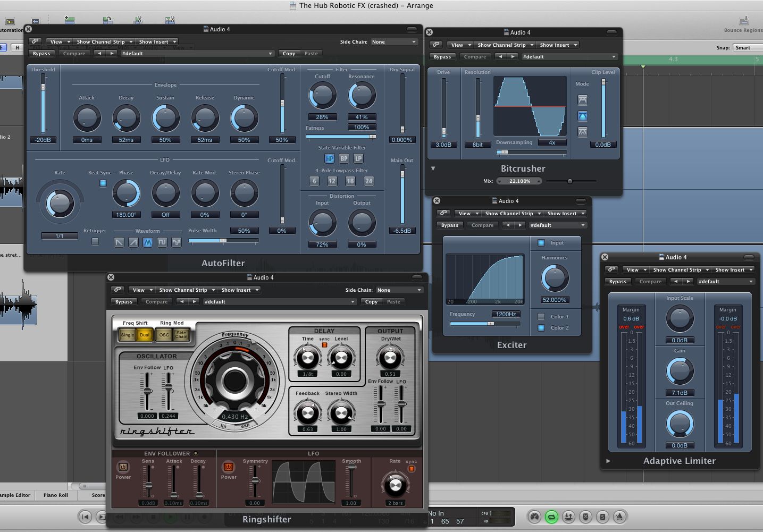Viewport: 763px width, 532px height.
Task: Switch to the Piano Roll tab
Action: 56,495
